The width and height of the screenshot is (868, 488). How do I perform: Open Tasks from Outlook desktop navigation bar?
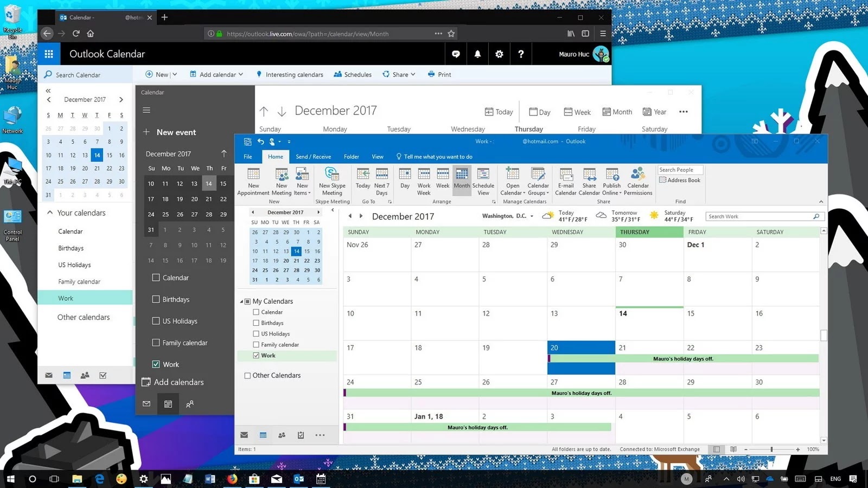(301, 435)
